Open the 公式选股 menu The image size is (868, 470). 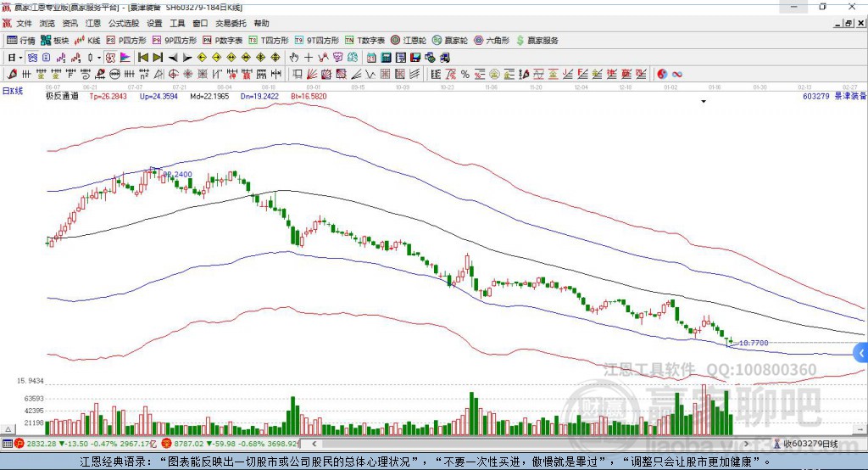(x=124, y=23)
